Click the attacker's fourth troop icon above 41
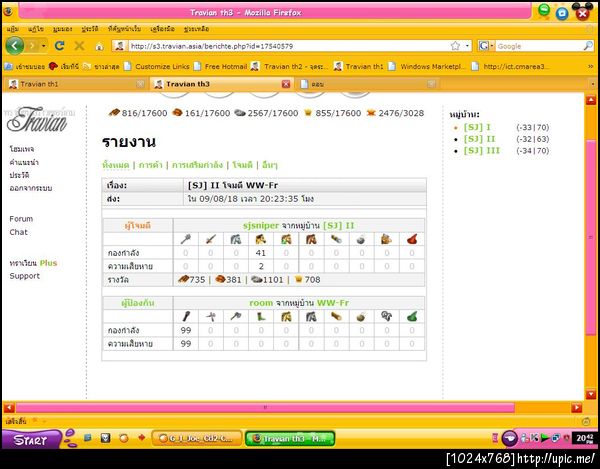Viewport: 600px width, 469px height. (x=261, y=239)
